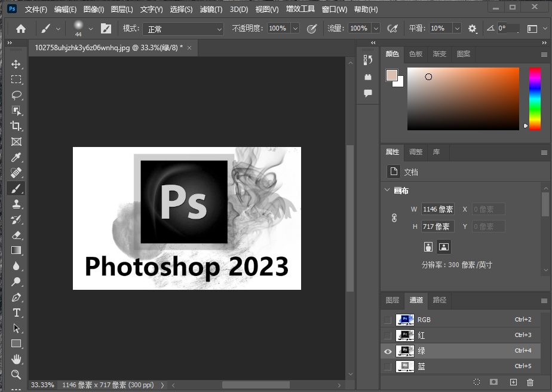
Task: Delete current channel with trash icon
Action: pos(530,382)
